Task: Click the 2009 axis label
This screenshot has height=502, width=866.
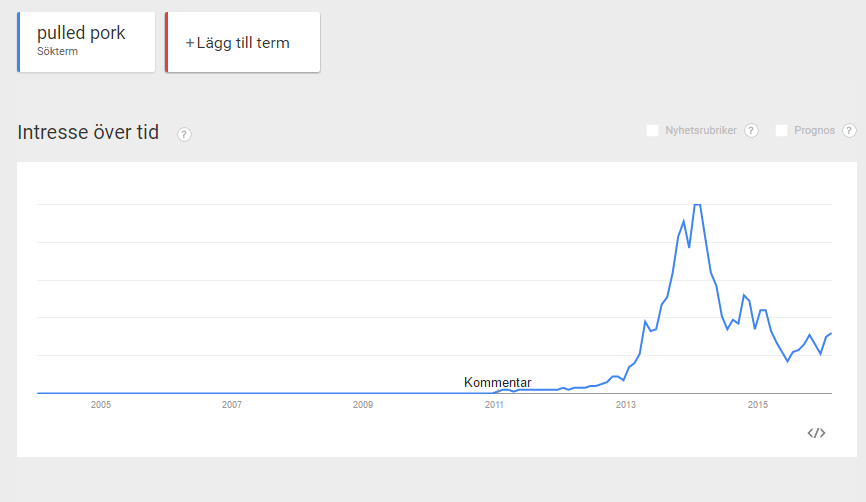Action: click(363, 405)
